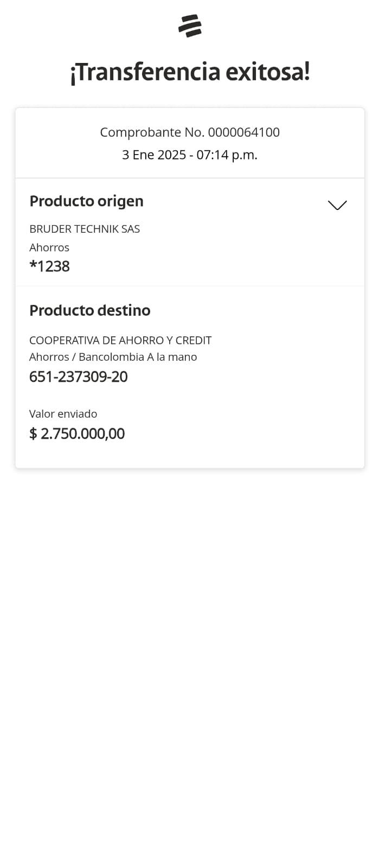Click the Ahorros origin account type
This screenshot has width=379, height=868.
point(49,247)
